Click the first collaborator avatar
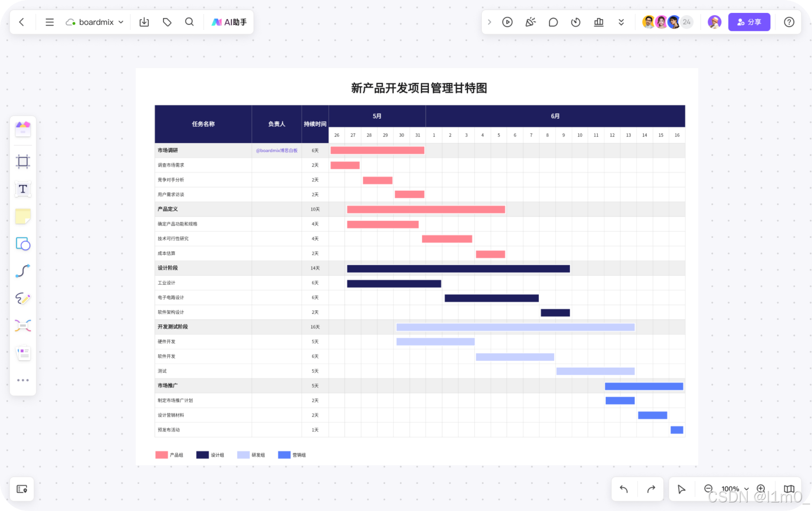Screen dimensions: 812x511 pyautogui.click(x=648, y=22)
